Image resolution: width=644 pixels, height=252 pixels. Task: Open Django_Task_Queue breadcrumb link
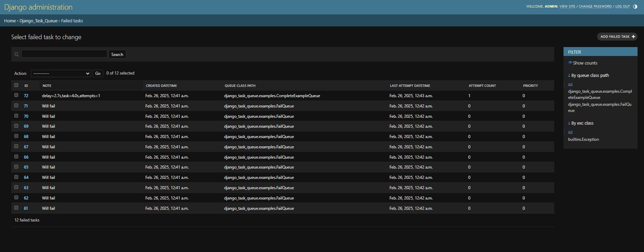point(38,21)
